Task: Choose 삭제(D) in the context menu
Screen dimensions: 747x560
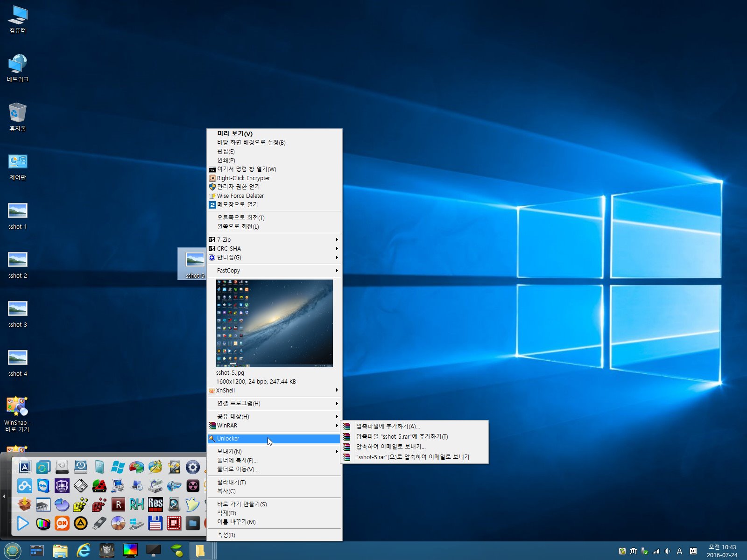Action: 274,513
